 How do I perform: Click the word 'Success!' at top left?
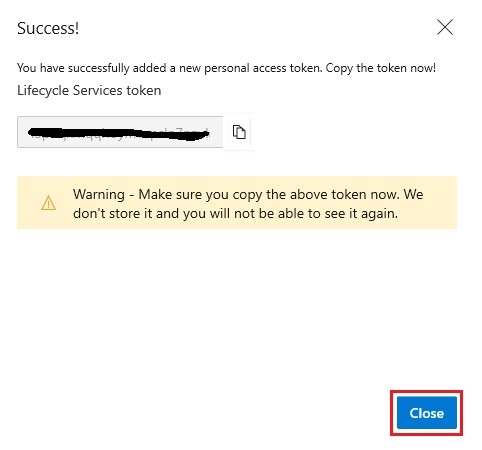point(48,28)
